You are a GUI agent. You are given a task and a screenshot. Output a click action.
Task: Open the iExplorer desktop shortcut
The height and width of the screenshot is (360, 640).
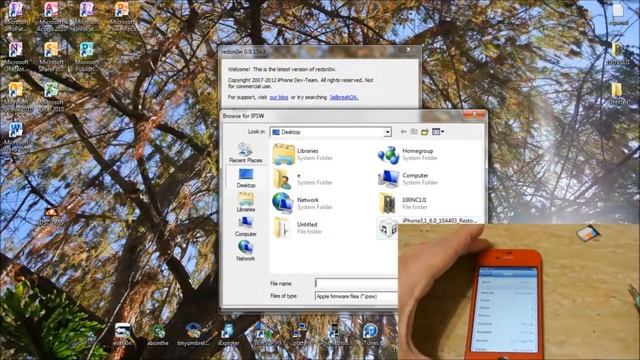tap(228, 334)
